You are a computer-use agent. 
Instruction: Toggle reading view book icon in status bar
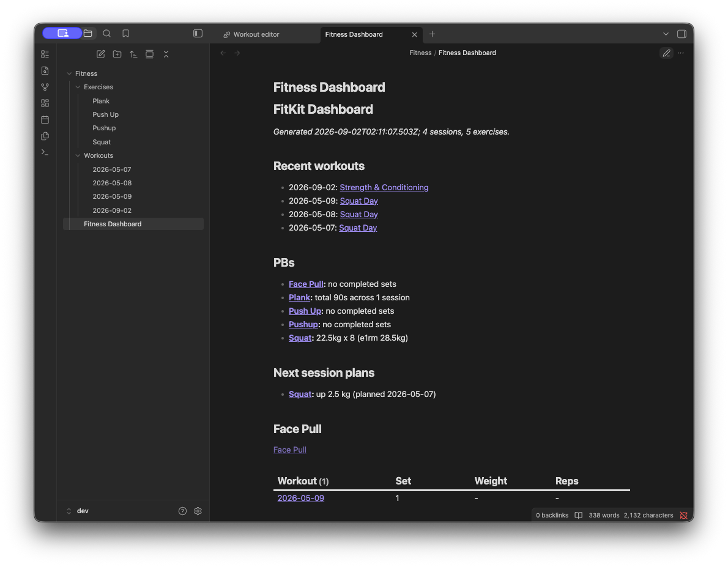(579, 515)
